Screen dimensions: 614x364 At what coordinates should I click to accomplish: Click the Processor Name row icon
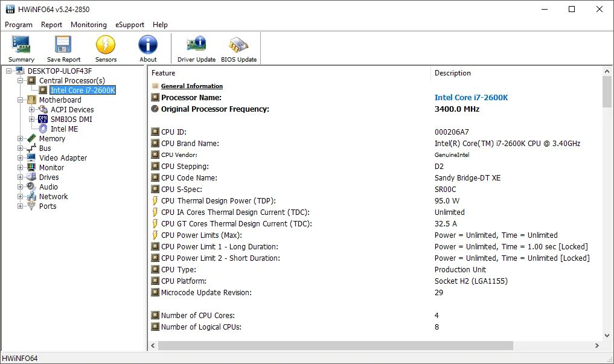click(x=155, y=97)
